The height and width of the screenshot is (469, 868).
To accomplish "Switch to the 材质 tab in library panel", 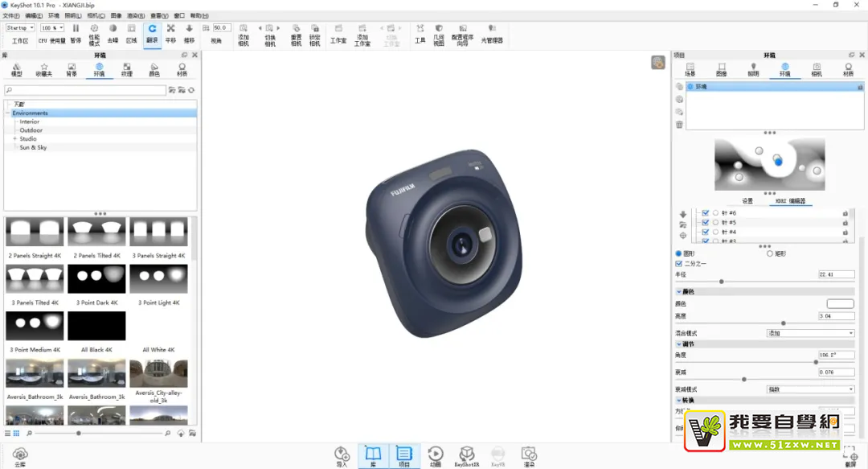I will pyautogui.click(x=182, y=69).
